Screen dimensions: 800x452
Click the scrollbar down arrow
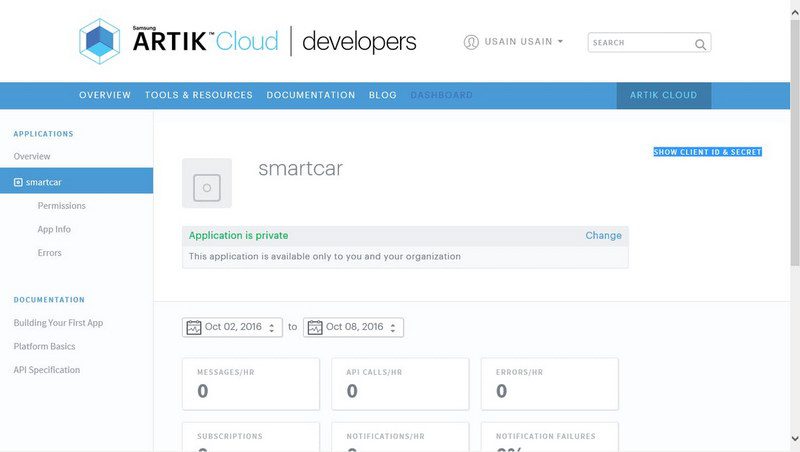pyautogui.click(x=795, y=438)
